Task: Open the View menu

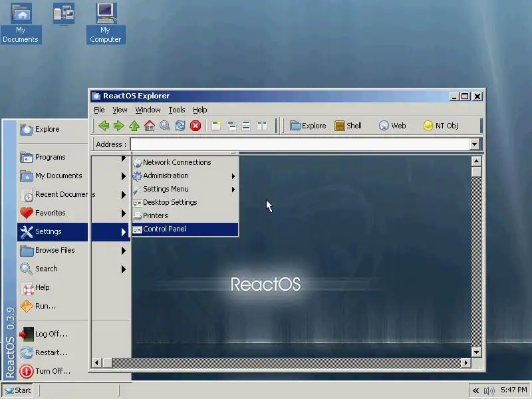Action: click(x=120, y=110)
